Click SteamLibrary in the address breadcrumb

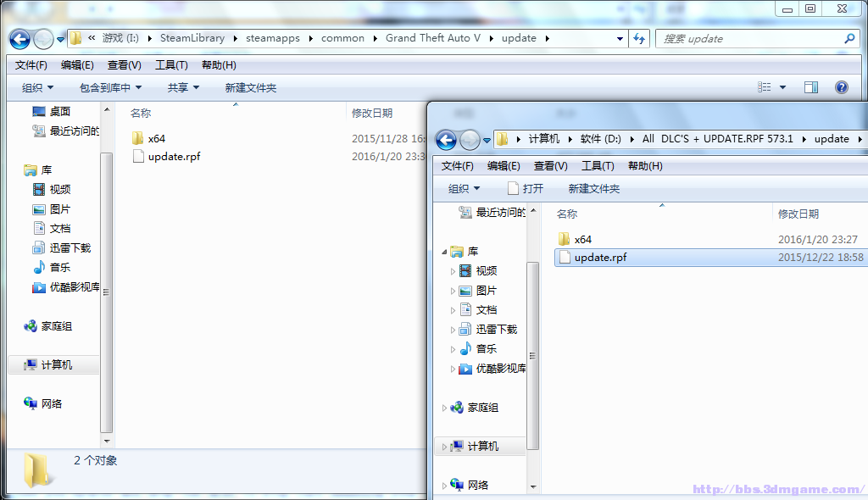[192, 38]
